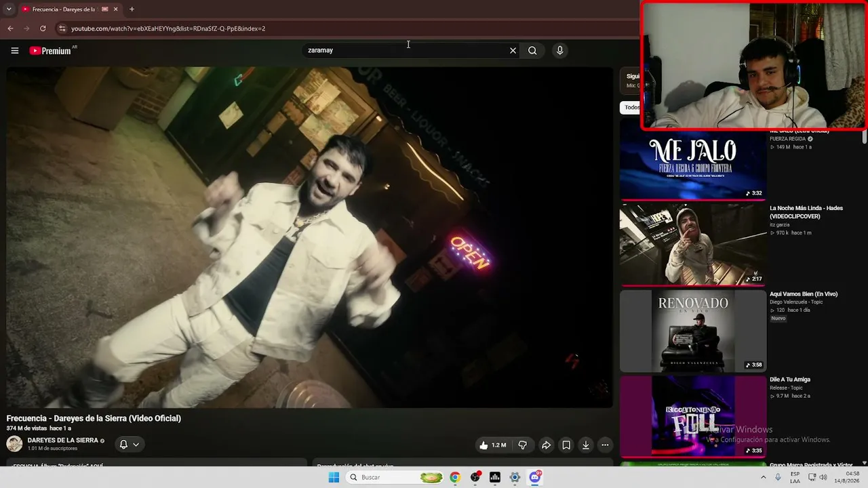Click the video title Frecuencia - Dareyes de la Sierra
Viewport: 868px width, 488px height.
pos(94,418)
